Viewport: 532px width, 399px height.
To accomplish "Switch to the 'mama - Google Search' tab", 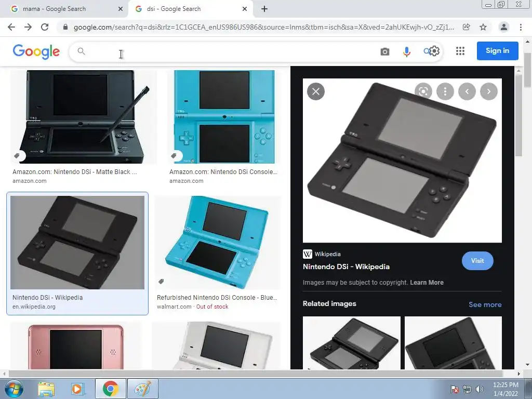I will click(x=64, y=9).
